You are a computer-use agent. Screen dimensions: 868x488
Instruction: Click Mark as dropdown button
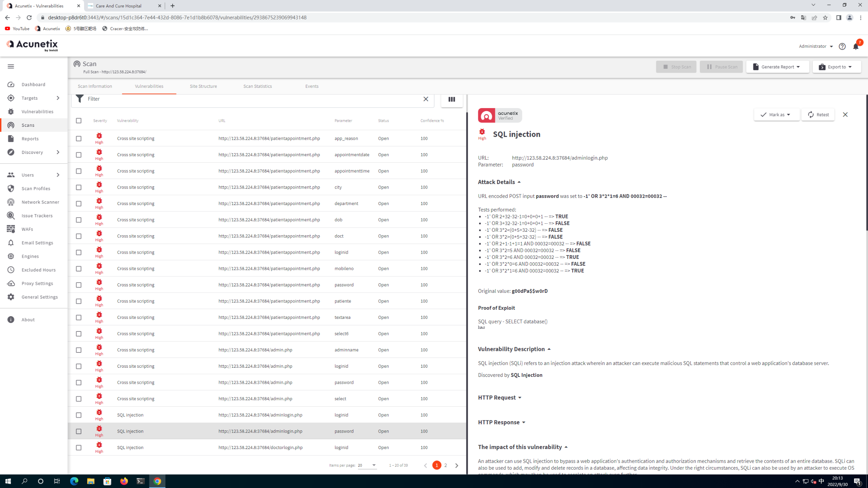coord(775,114)
